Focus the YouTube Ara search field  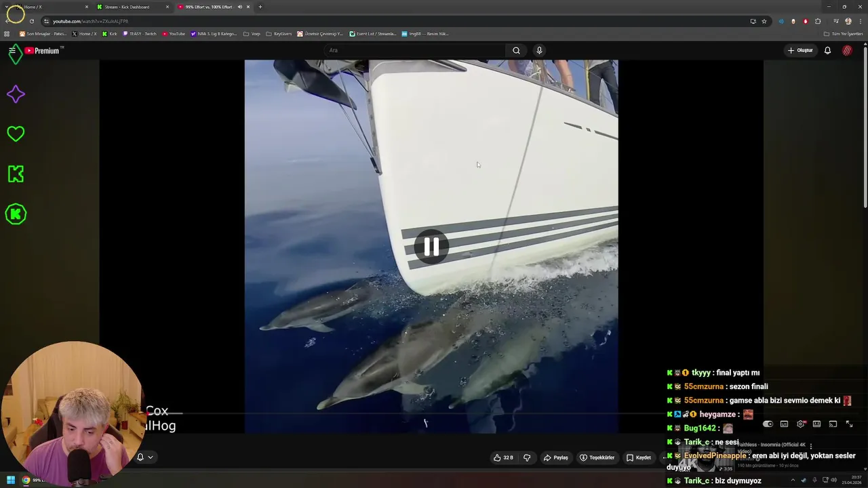point(415,50)
